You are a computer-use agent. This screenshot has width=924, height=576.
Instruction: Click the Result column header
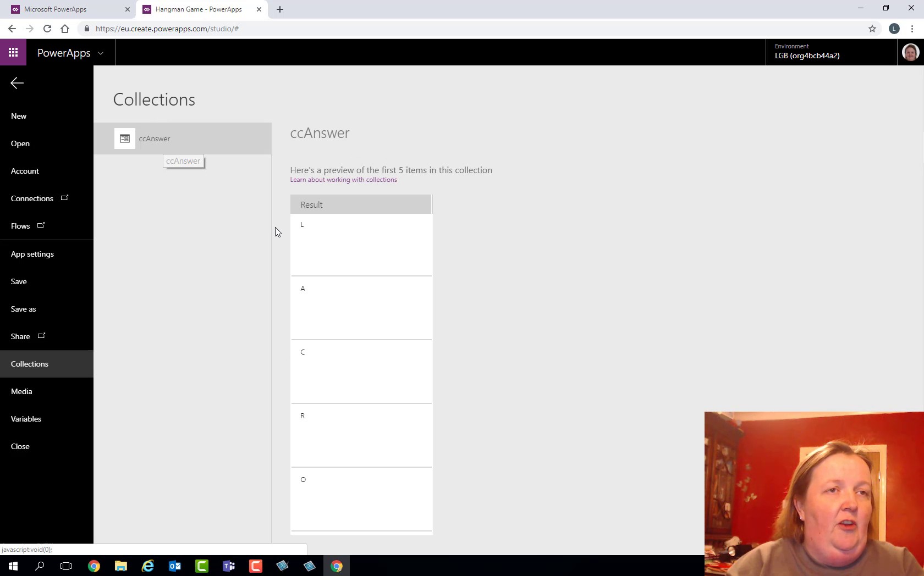[361, 204]
